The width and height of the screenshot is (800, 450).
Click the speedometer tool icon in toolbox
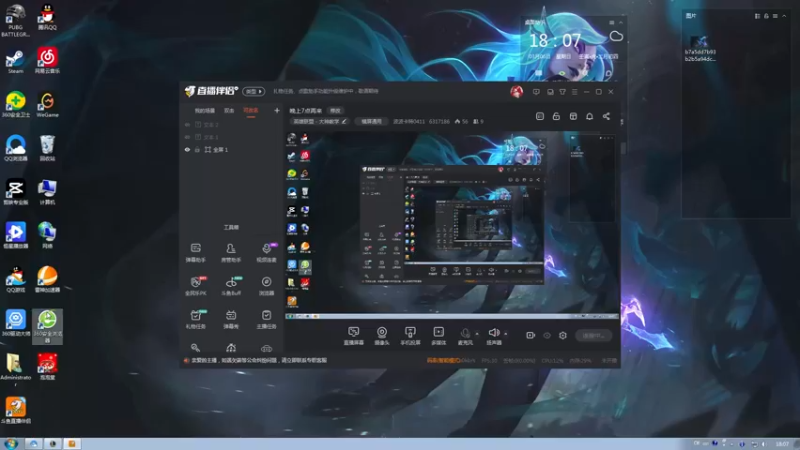tap(231, 348)
